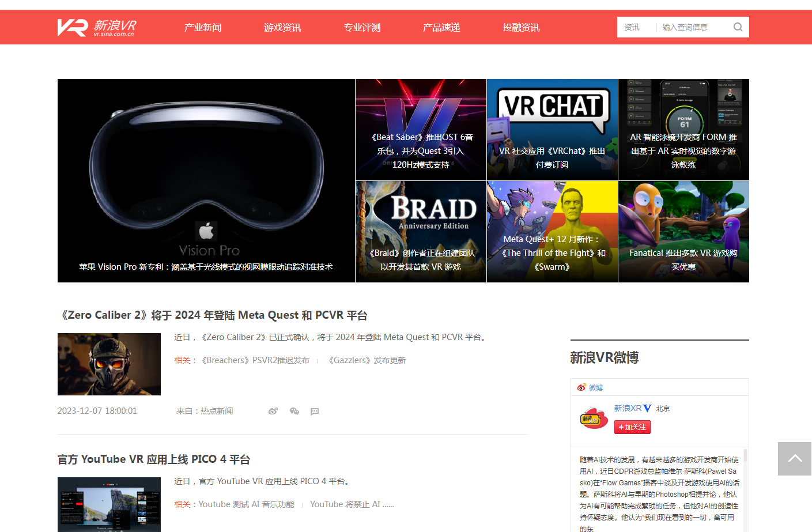The image size is (812, 532).
Task: Click the 新浪XR Weibo avatar
Action: click(x=594, y=418)
